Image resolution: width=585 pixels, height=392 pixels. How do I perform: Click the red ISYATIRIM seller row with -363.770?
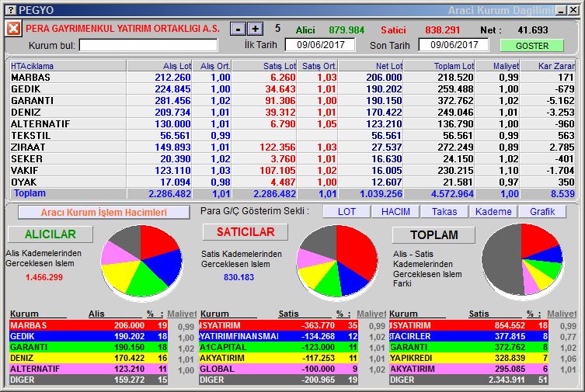point(278,325)
